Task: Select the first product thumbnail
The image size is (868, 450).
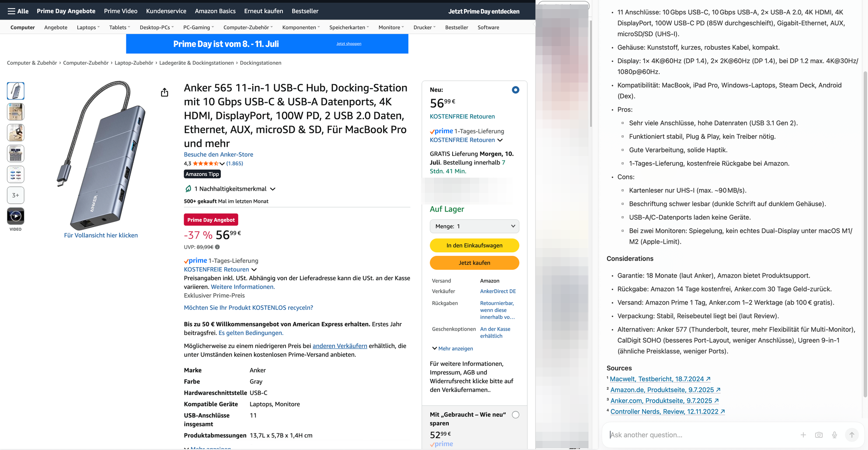Action: [x=16, y=91]
